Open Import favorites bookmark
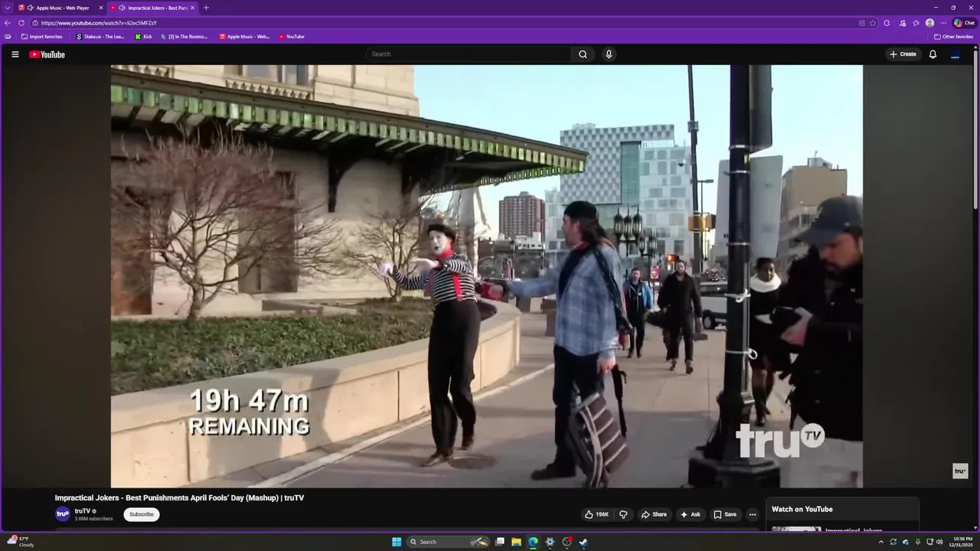Image resolution: width=980 pixels, height=551 pixels. point(42,37)
